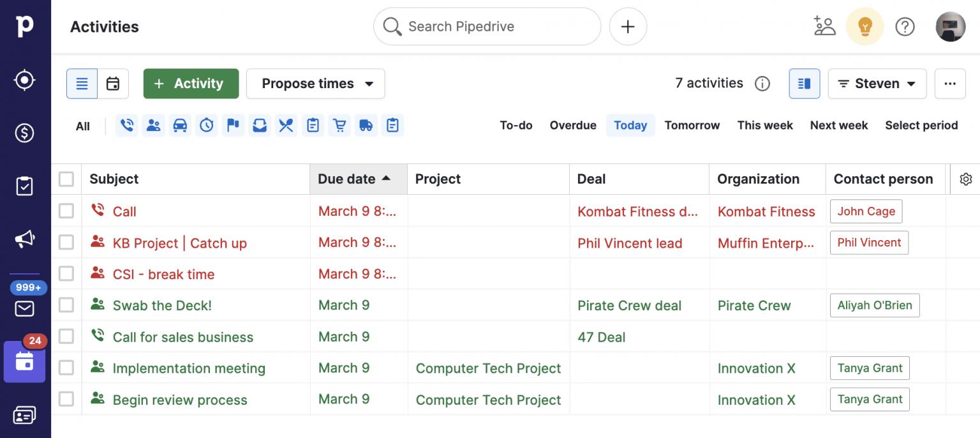Viewport: 980px width, 438px height.
Task: Tick the checkbox for Swab the Deck!
Action: (x=66, y=305)
